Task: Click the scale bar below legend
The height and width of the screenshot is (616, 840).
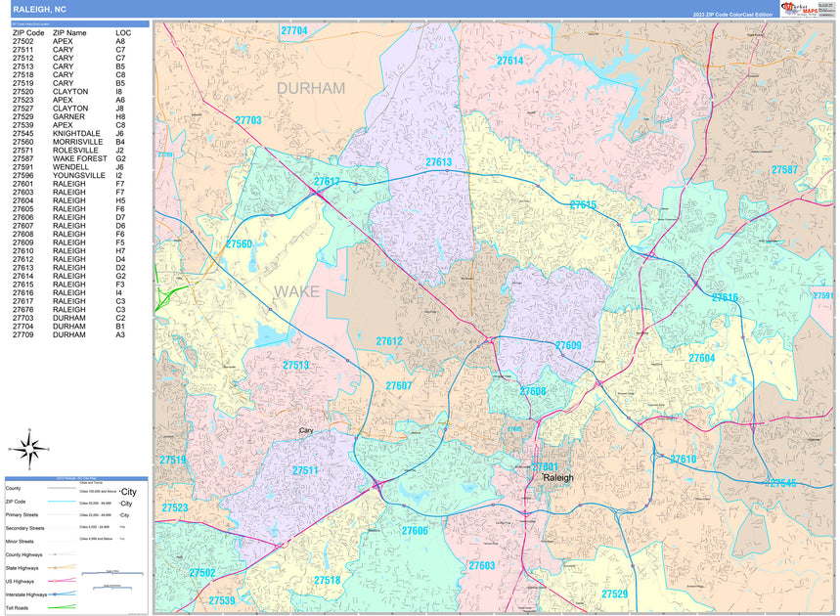Action: (x=112, y=574)
